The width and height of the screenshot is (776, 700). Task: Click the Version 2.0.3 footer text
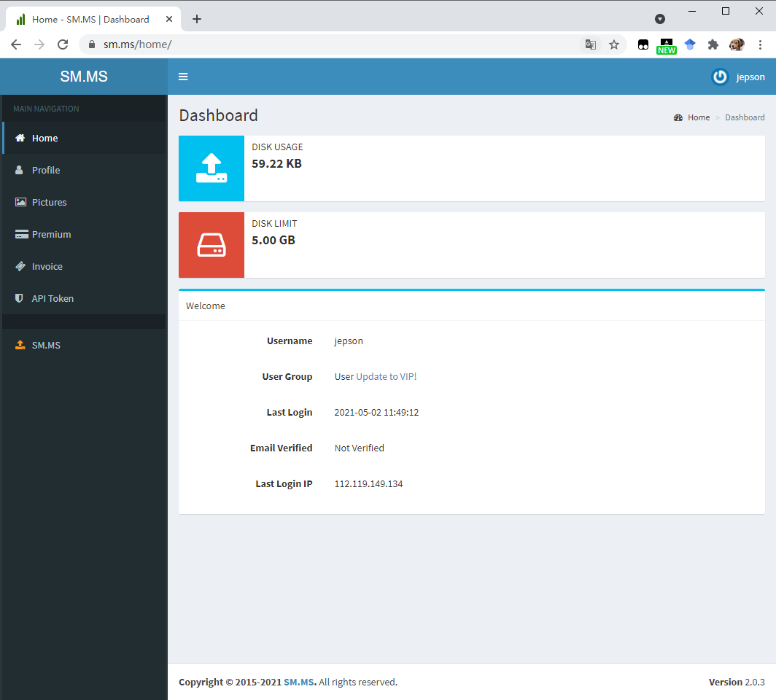(737, 682)
